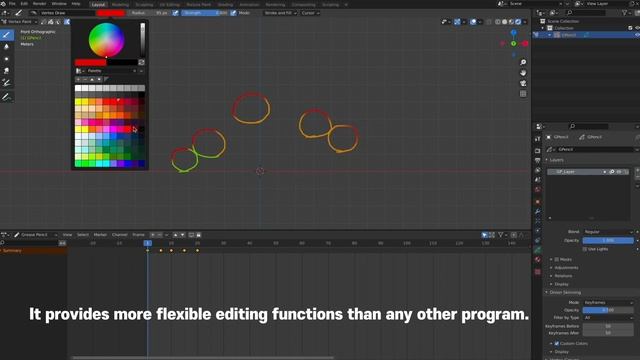640x360 pixels.
Task: Open dope sheet View menu
Action: point(67,235)
